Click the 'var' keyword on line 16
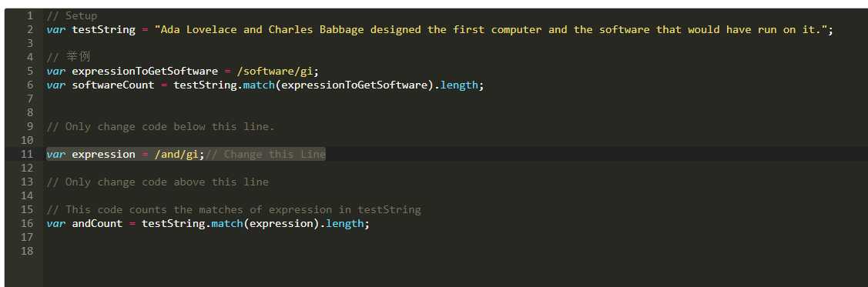Viewport: 868px width, 287px height. coord(56,223)
